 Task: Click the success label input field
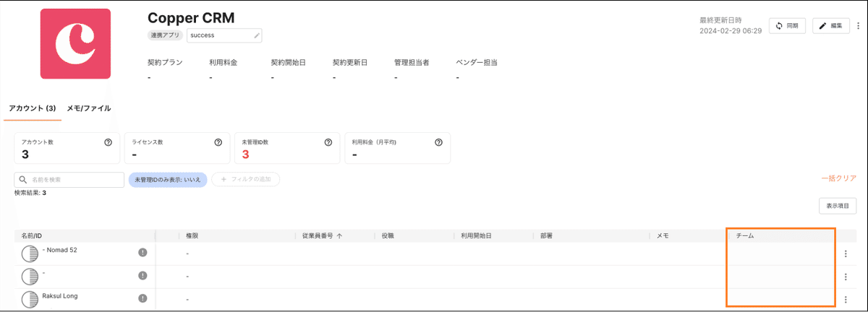224,35
